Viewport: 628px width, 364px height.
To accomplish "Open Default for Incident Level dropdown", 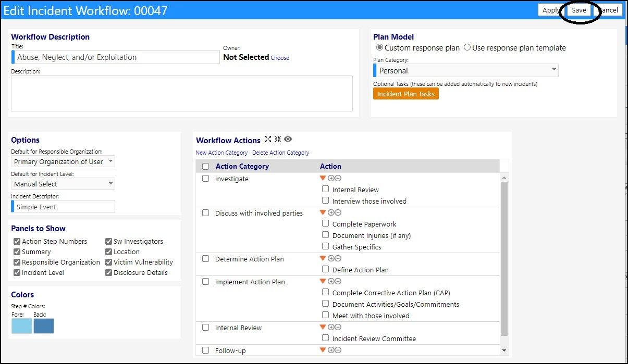I will pos(63,184).
